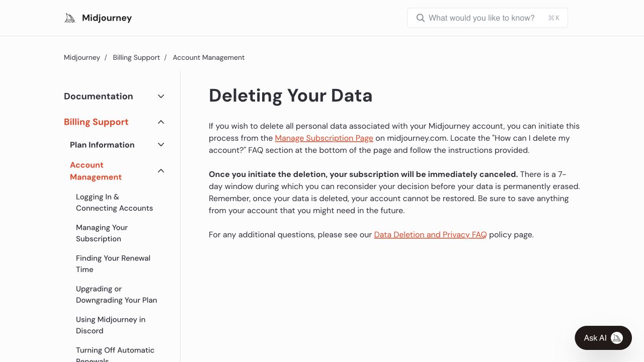The height and width of the screenshot is (362, 644).
Task: Open Managing Your Subscription page
Action: coord(102,233)
